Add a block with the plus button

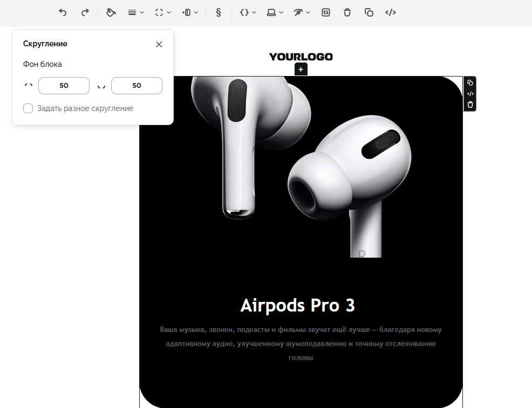coord(301,70)
